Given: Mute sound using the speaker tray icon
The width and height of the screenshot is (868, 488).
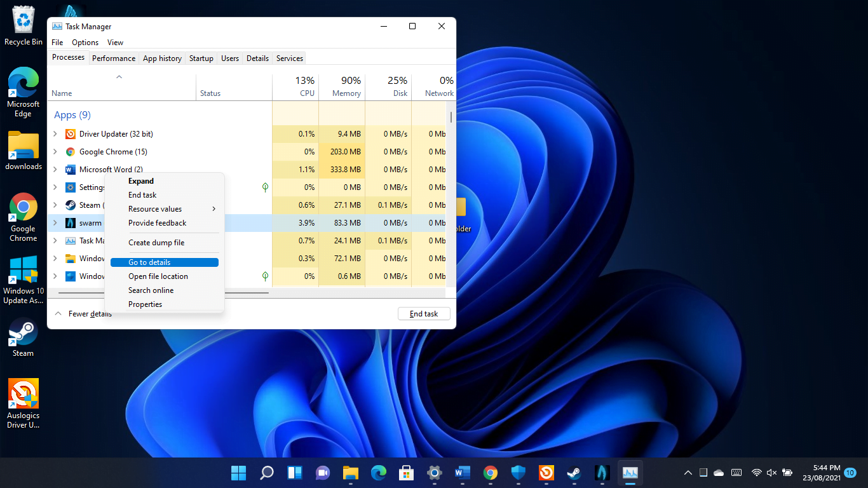Looking at the screenshot, I should [771, 473].
